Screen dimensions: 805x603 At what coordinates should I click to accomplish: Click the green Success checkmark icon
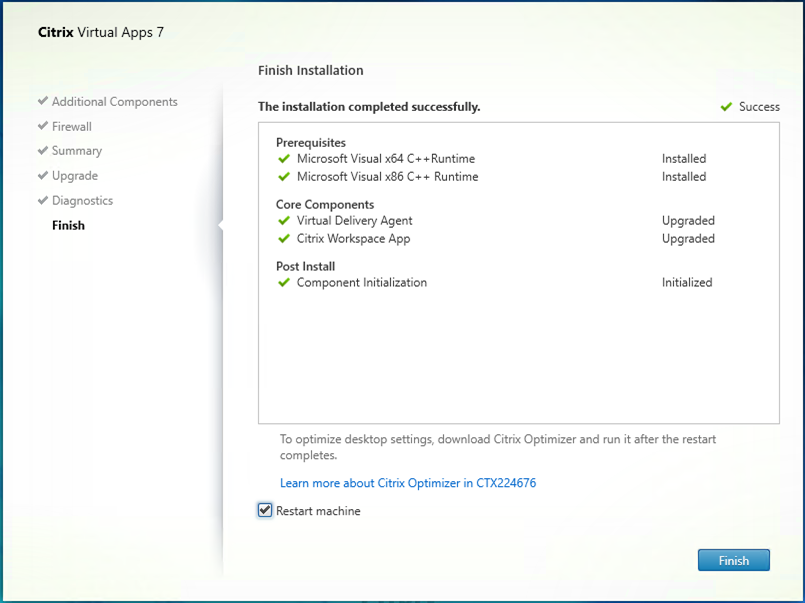[726, 107]
